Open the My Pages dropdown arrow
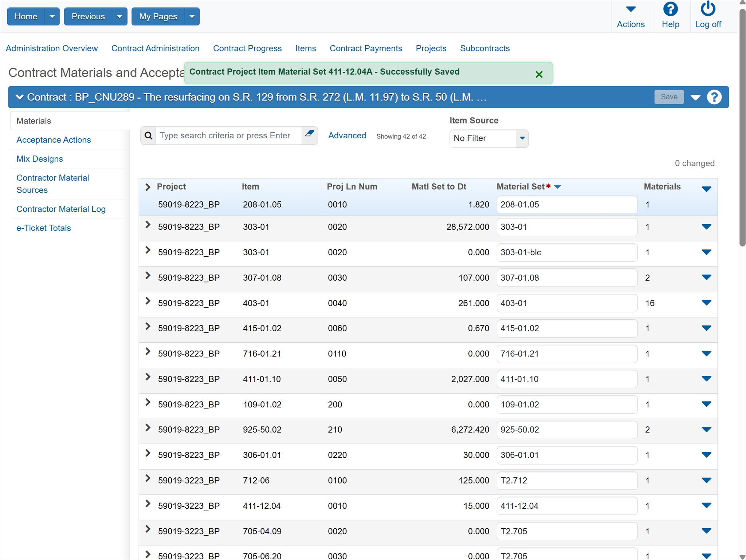Viewport: 746px width, 560px height. point(192,17)
